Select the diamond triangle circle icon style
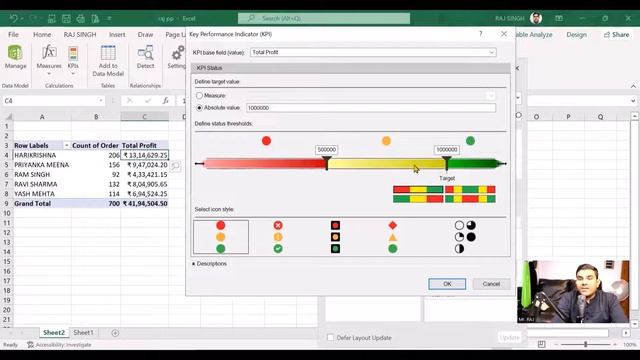This screenshot has height=360, width=640. [393, 237]
